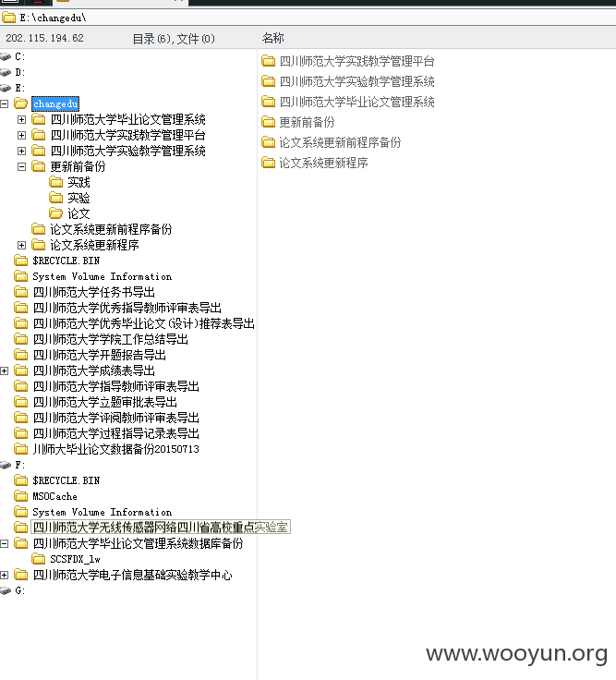
Task: Open 论文系统更新程序 icon in file list
Action: [x=269, y=163]
